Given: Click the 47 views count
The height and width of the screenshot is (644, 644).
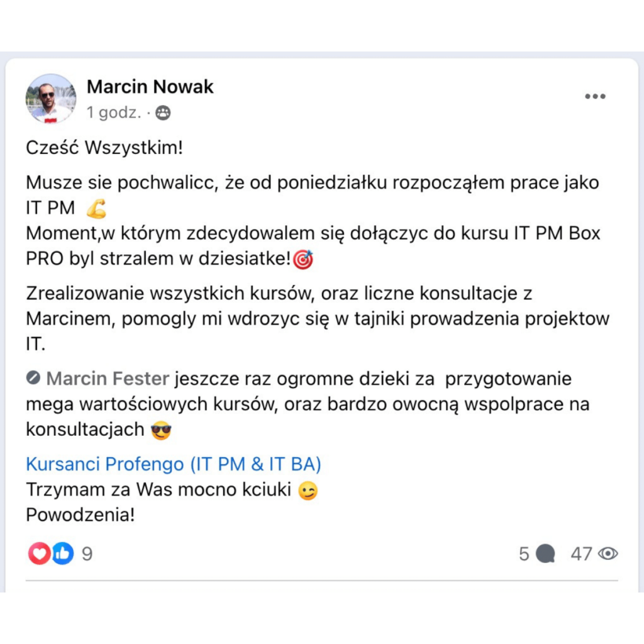Looking at the screenshot, I should pos(582,554).
